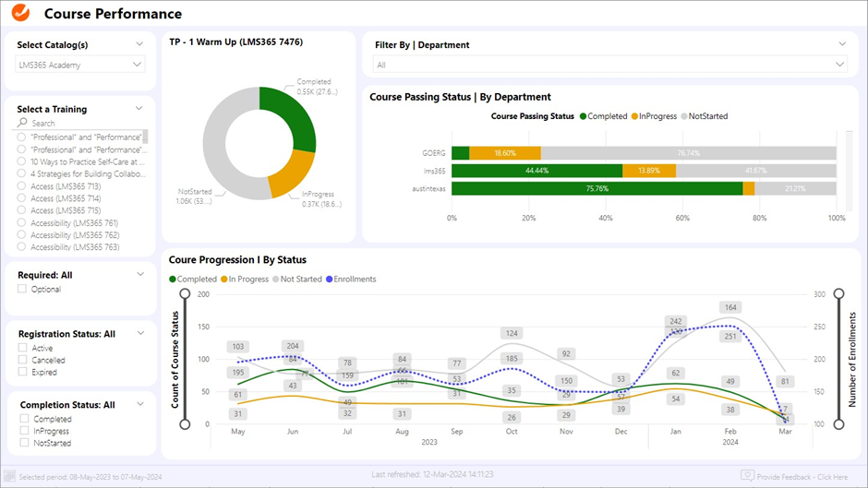868x488 pixels.
Task: Click the search magnifier icon in training list
Action: pos(22,123)
